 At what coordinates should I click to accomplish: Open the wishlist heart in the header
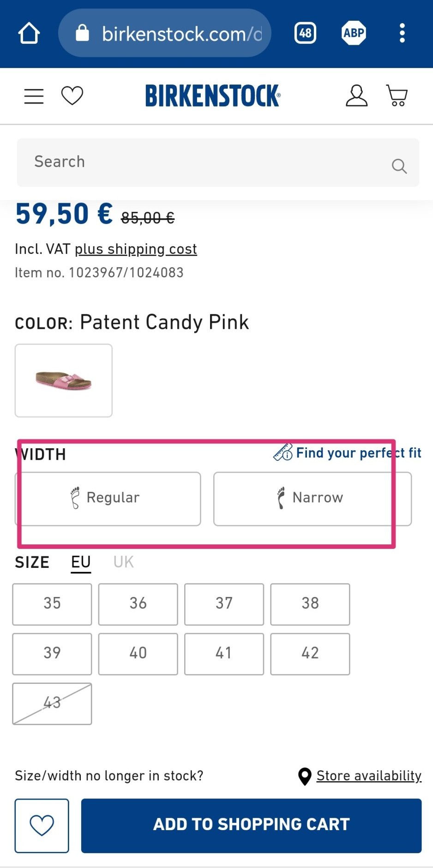[72, 96]
